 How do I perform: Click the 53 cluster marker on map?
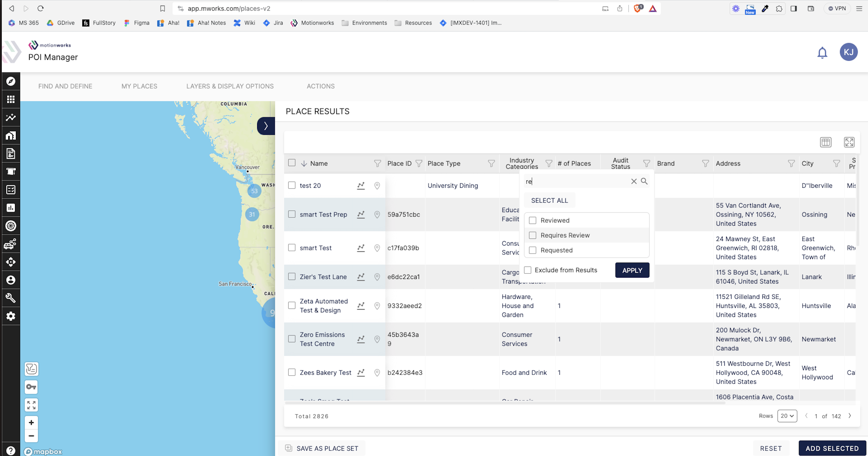point(254,191)
